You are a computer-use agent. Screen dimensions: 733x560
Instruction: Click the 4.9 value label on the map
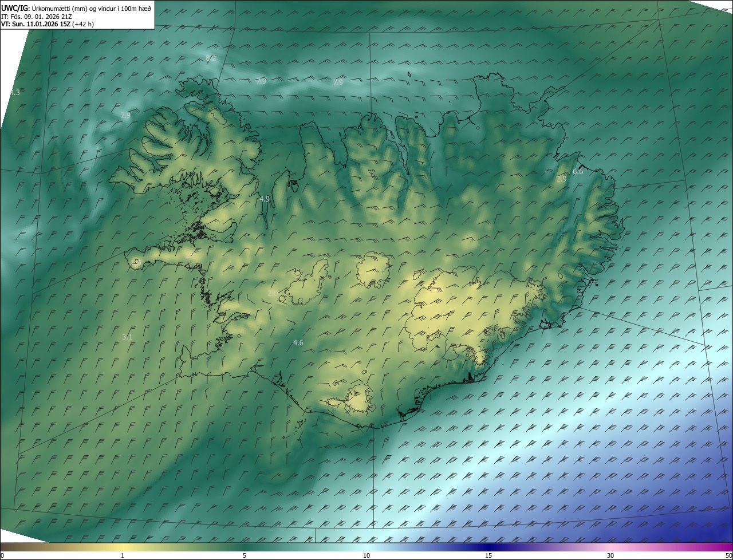(x=264, y=199)
